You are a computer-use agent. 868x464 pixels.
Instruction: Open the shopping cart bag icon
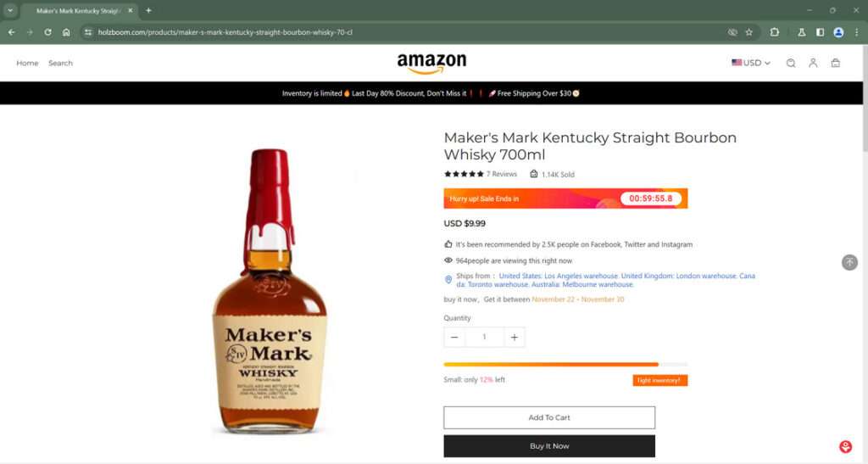[x=835, y=63]
